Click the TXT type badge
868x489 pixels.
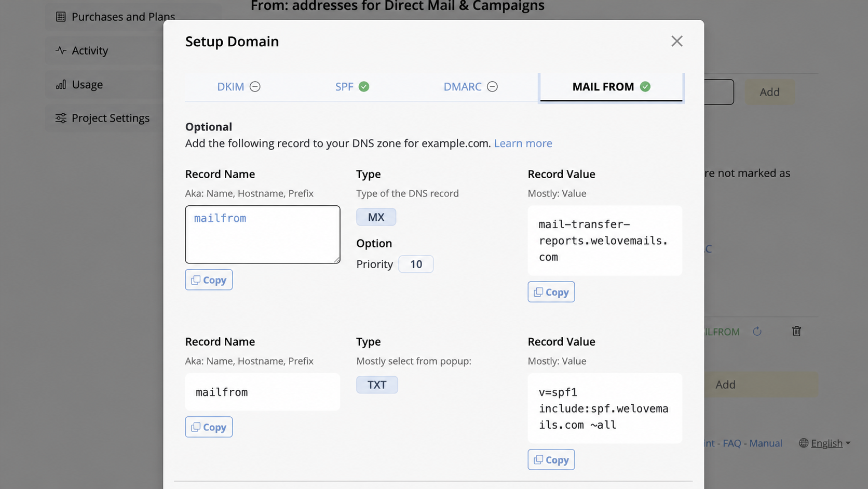click(x=377, y=385)
